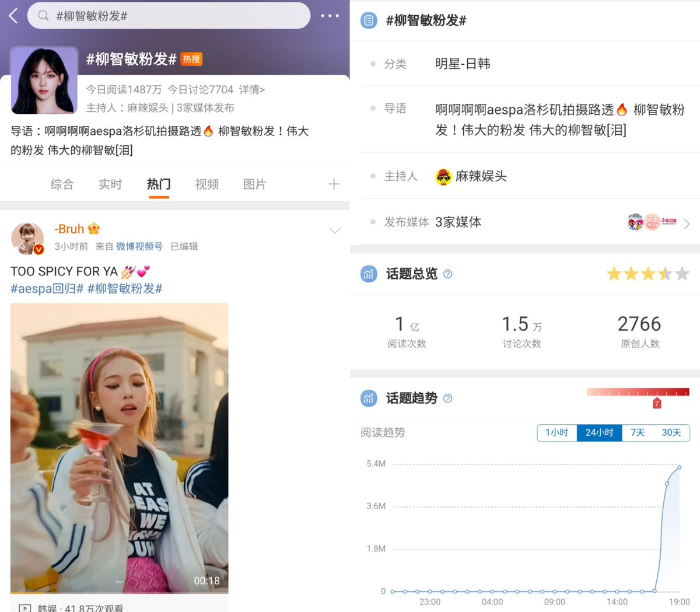This screenshot has height=612, width=700.
Task: Open 详情> topic details link
Action: (252, 89)
